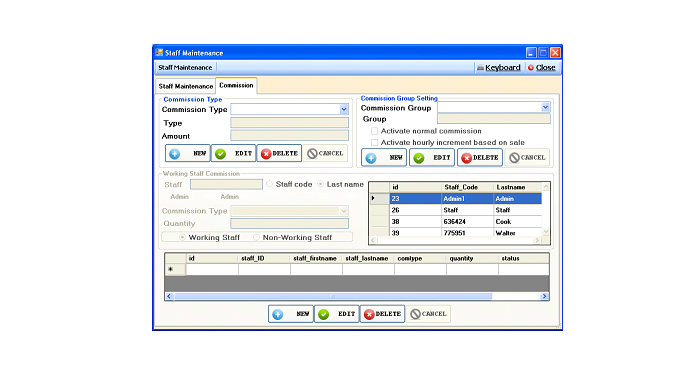Click the staff_lastname column header
Viewport: 700px width, 371px height.
[368, 258]
